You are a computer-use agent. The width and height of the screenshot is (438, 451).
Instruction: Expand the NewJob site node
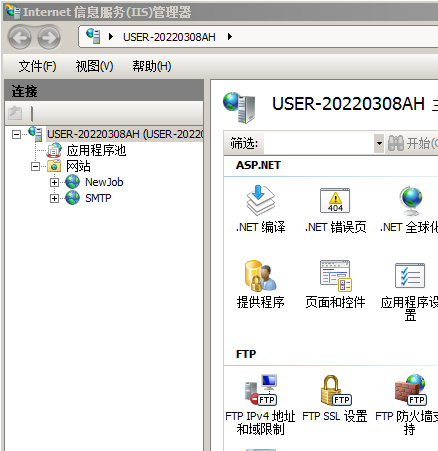click(54, 182)
